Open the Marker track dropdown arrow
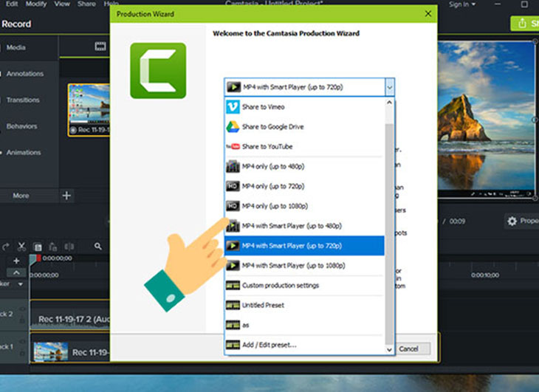 tap(21, 284)
